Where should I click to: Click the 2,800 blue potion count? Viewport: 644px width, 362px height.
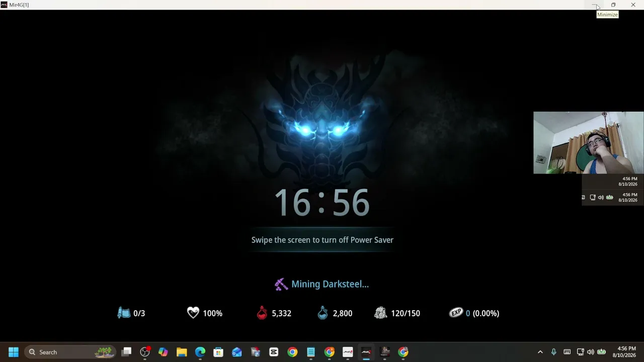[x=343, y=313]
